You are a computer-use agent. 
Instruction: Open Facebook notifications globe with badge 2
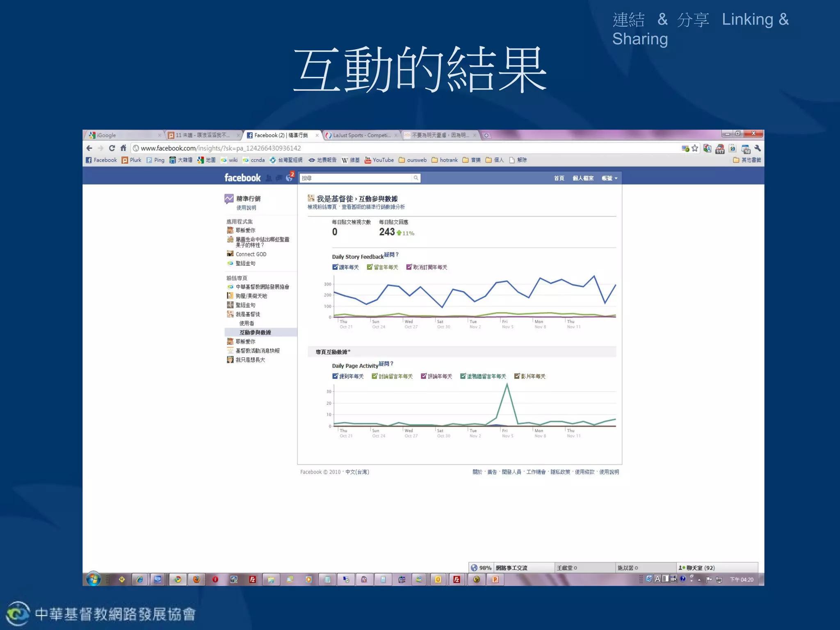290,177
